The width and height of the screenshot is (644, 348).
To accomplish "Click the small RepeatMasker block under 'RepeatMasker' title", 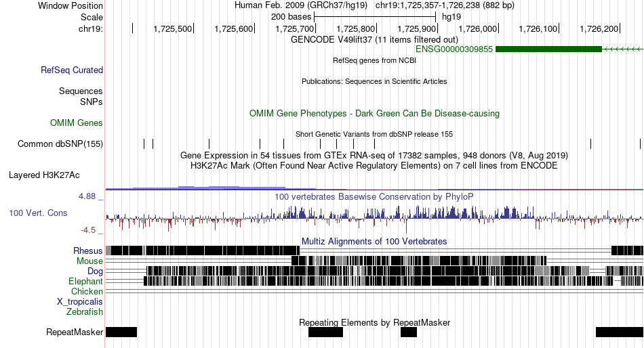I will point(409,332).
